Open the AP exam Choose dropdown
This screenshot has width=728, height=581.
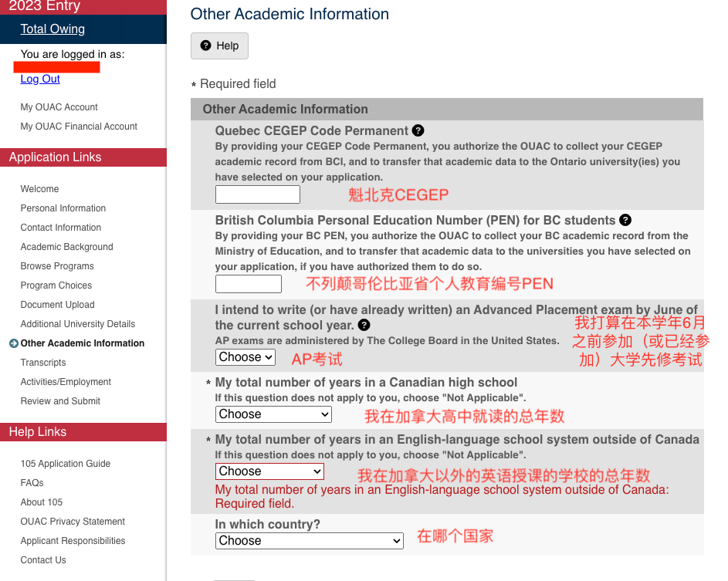click(245, 356)
